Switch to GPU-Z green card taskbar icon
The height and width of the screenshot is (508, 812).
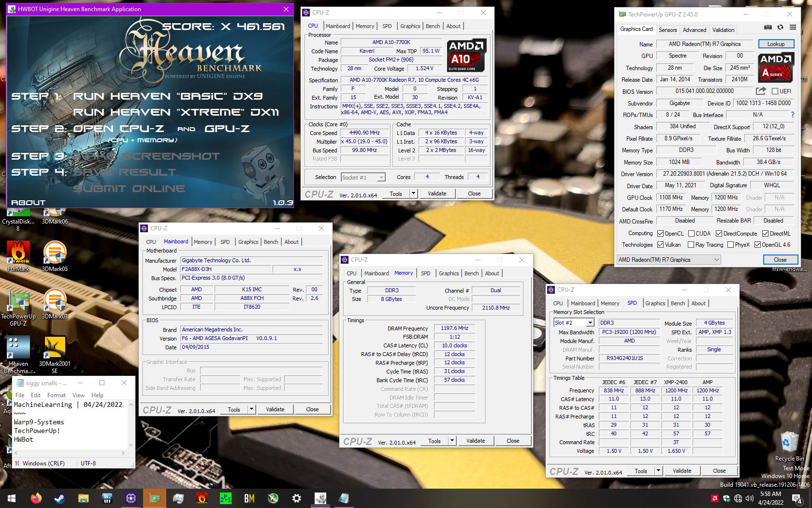coord(154,498)
